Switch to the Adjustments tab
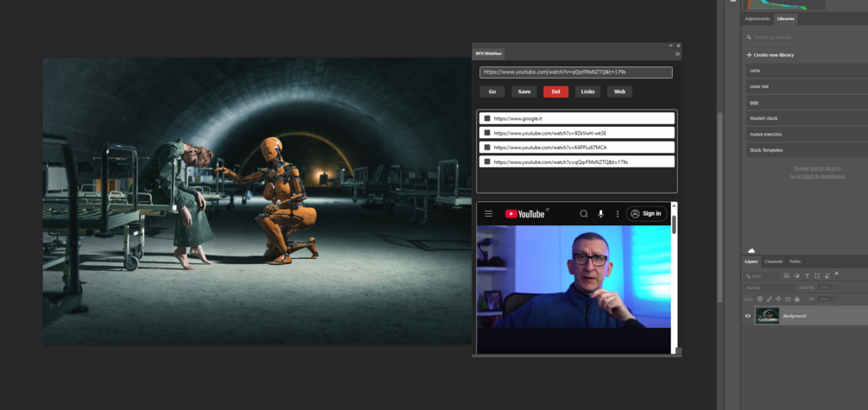868x410 pixels. tap(757, 19)
